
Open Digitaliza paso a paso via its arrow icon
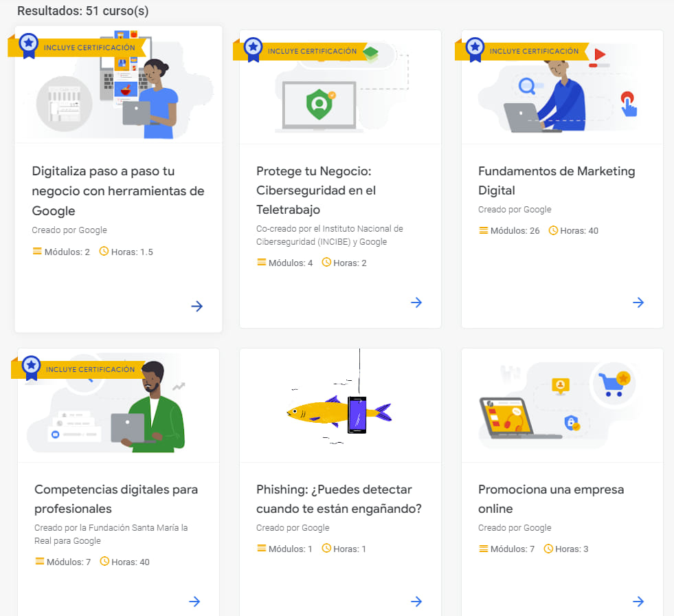(x=197, y=306)
